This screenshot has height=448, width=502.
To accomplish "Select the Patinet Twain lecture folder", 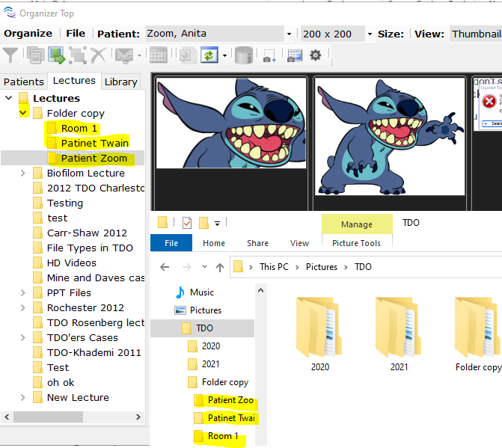I will (x=94, y=143).
